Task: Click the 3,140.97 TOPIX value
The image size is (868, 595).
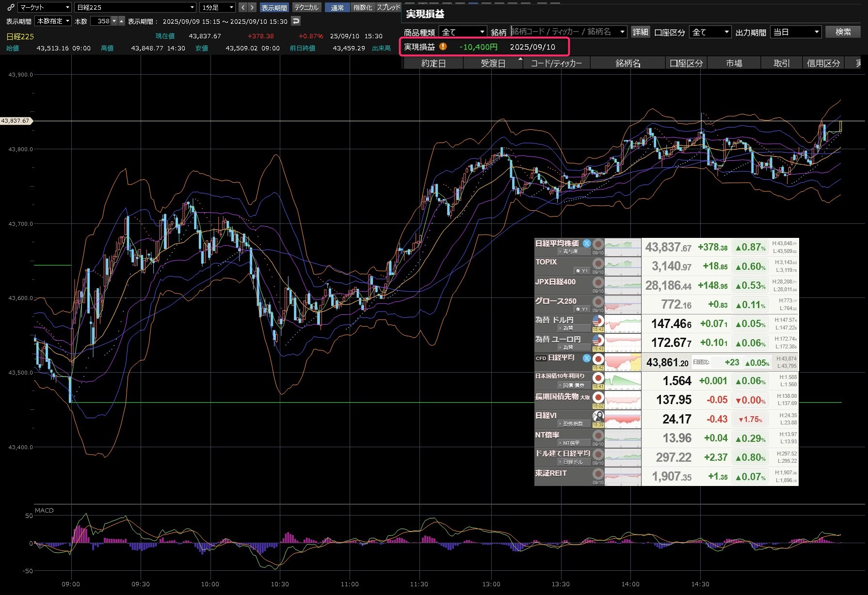Action: pyautogui.click(x=672, y=266)
